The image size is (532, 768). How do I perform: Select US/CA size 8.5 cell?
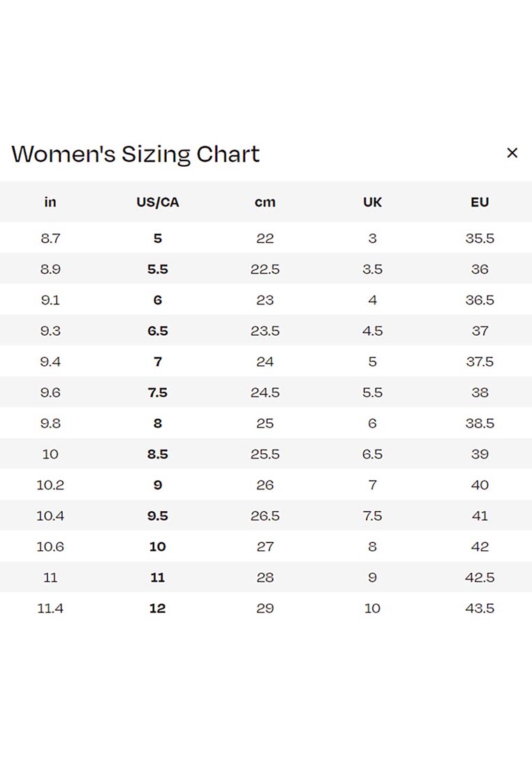pos(158,454)
